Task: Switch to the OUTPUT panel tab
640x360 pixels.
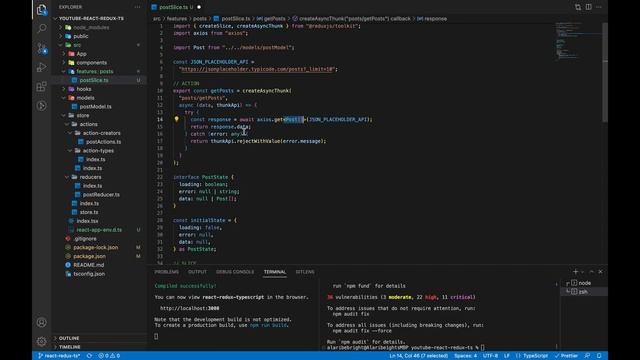Action: coord(197,272)
